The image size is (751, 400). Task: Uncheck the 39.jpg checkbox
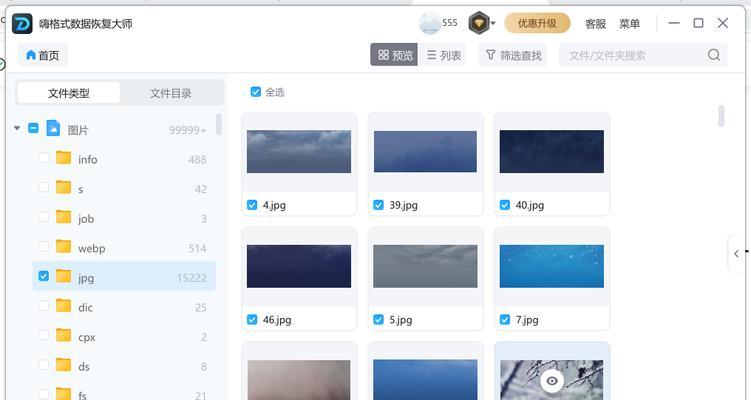(378, 205)
